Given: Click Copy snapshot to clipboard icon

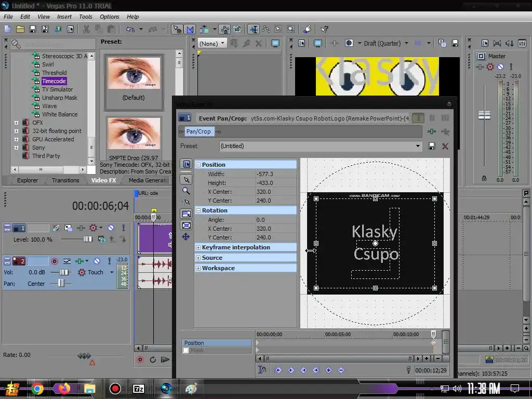Looking at the screenshot, I should point(442,43).
